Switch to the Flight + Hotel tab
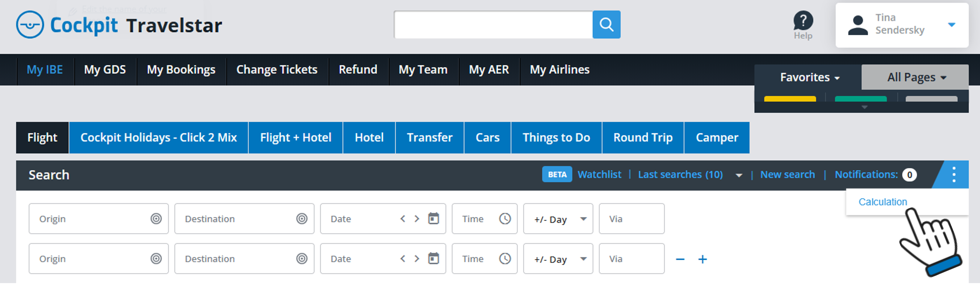Viewport: 980px width, 284px height. (296, 138)
